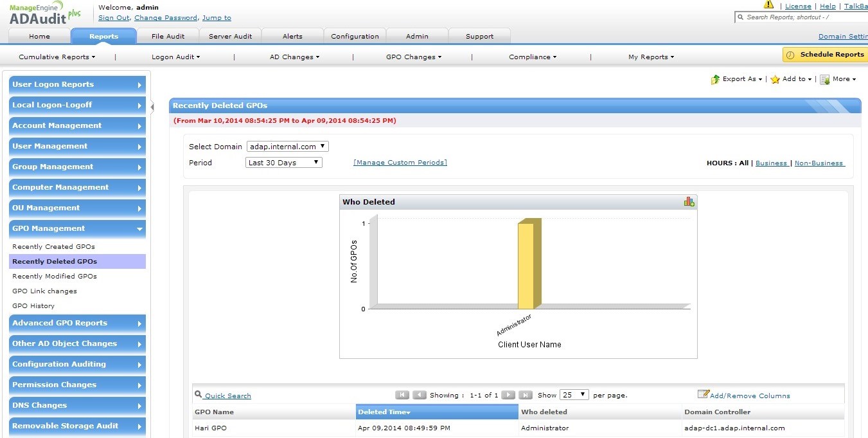Open the Select Domain dropdown
This screenshot has height=438, width=868.
[288, 147]
